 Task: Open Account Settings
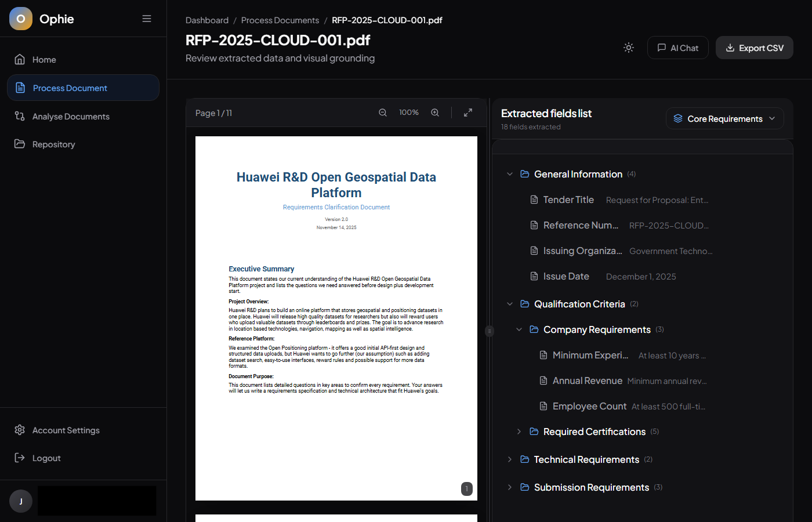(83, 430)
